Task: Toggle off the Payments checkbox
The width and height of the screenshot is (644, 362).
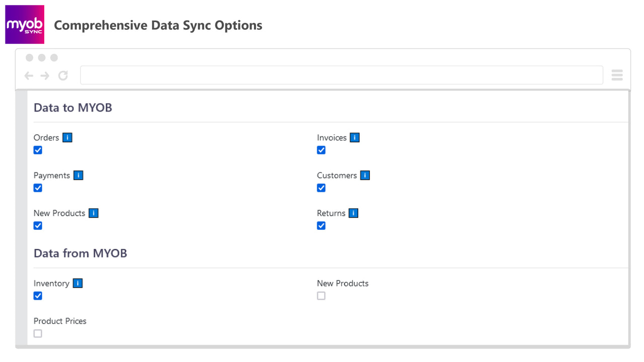Action: pyautogui.click(x=38, y=188)
